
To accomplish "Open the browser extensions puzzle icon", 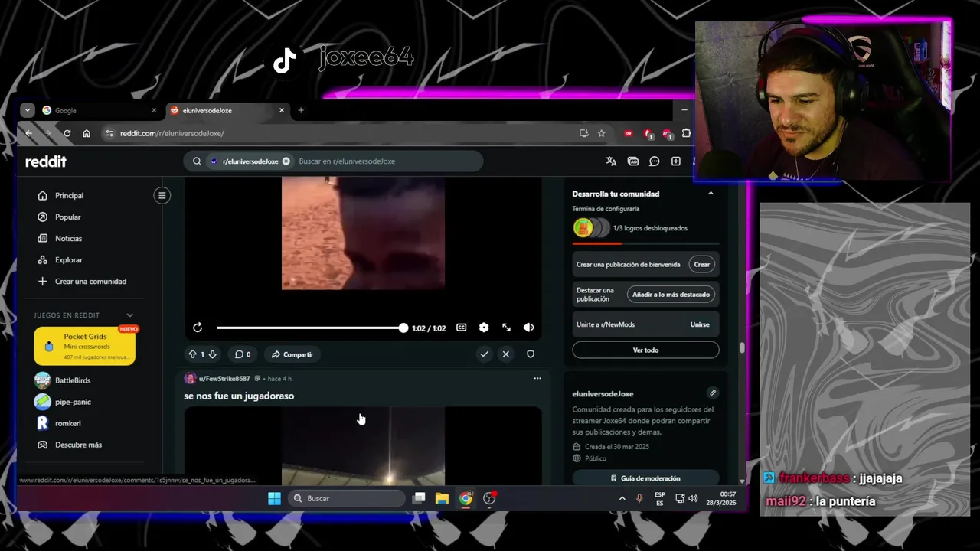I will pos(686,133).
